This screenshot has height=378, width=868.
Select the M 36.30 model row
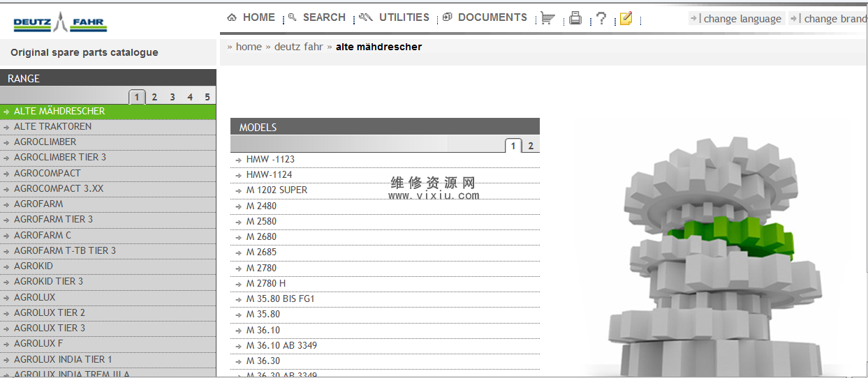[x=385, y=361]
